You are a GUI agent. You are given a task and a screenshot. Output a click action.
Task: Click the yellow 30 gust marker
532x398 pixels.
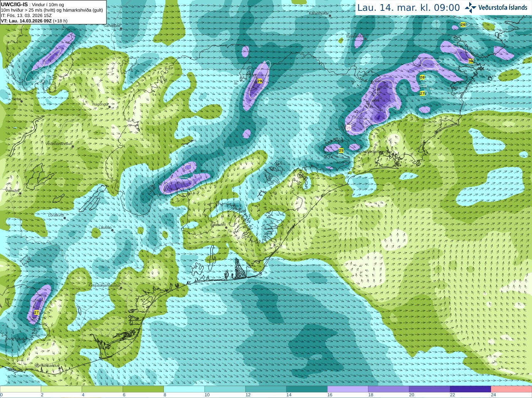click(471, 61)
